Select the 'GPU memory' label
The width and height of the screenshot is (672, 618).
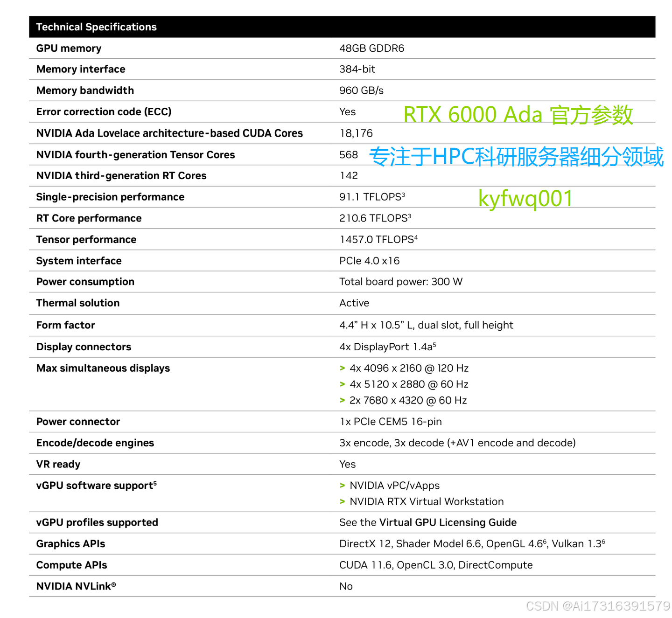pos(69,49)
